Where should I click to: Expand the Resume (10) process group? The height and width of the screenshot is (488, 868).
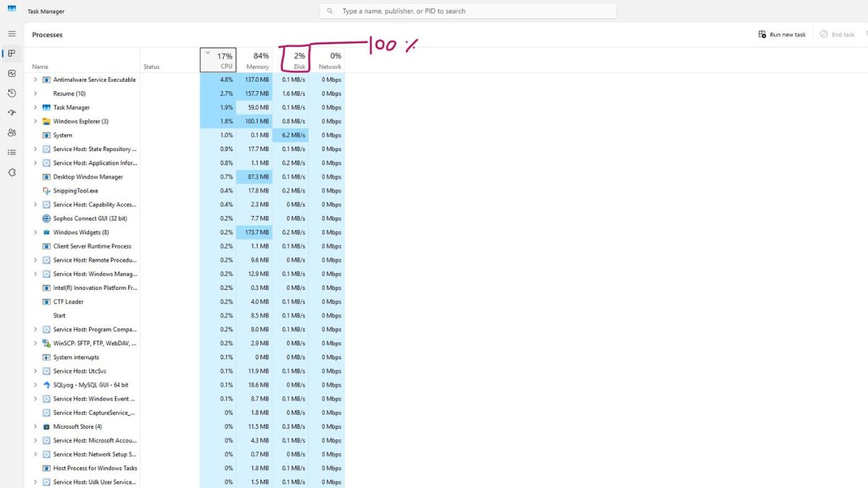coord(35,93)
